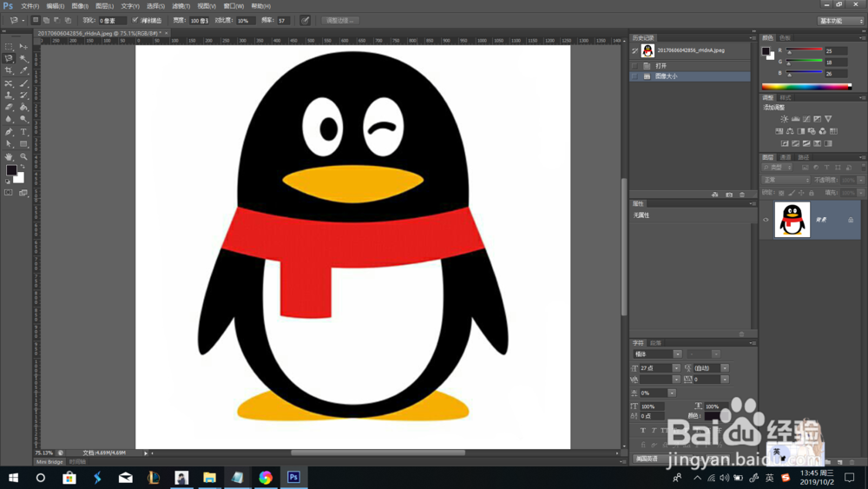Click the tablet pen pressure icon
868x489 pixels.
pyautogui.click(x=305, y=21)
